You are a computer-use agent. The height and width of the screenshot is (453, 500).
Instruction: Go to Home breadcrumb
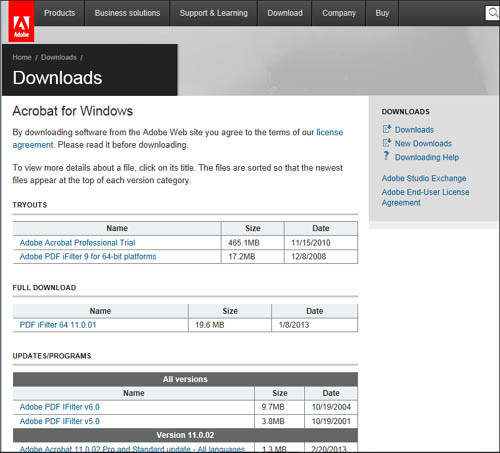point(22,57)
